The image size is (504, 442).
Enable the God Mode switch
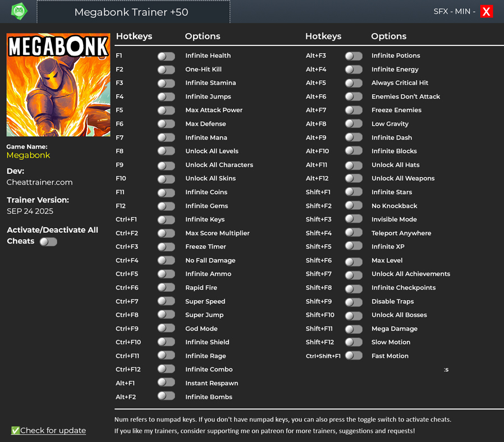tap(166, 329)
